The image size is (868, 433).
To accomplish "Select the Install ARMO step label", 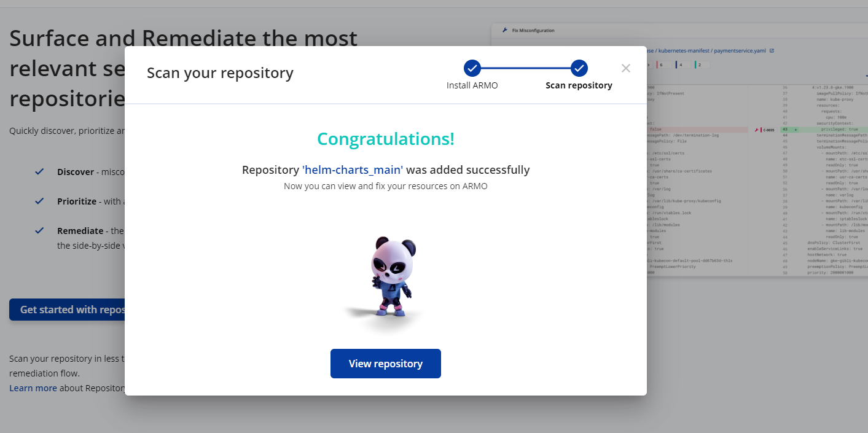I will click(472, 85).
